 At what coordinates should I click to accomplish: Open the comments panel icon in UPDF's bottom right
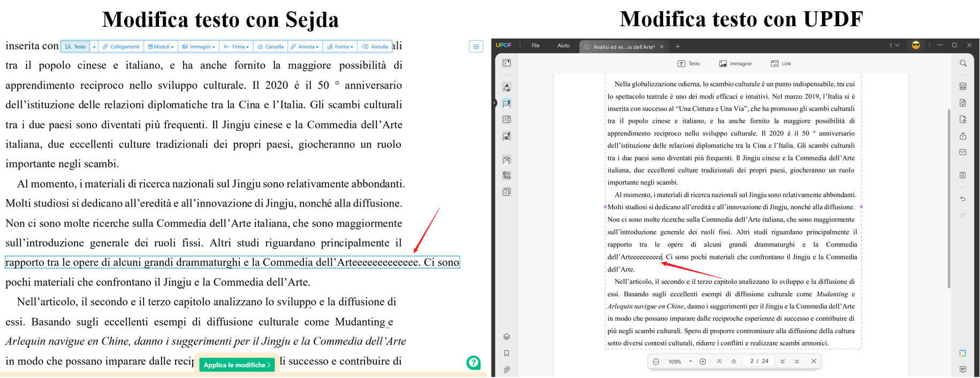click(x=963, y=369)
